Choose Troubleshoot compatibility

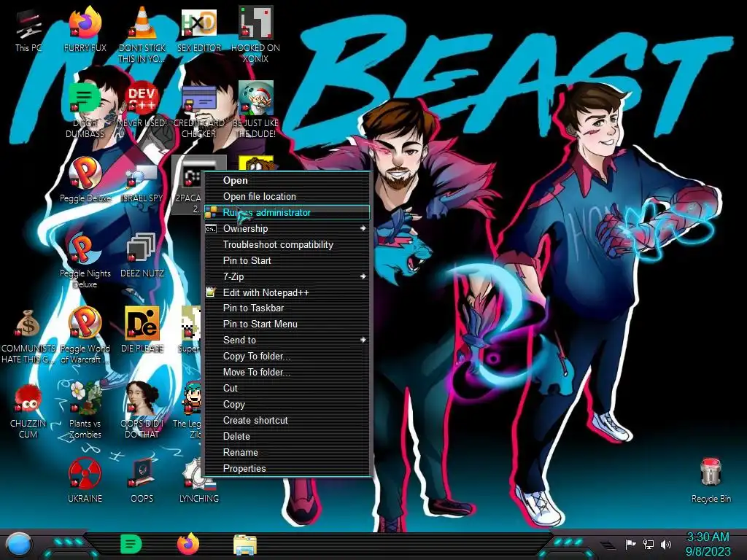pyautogui.click(x=287, y=245)
